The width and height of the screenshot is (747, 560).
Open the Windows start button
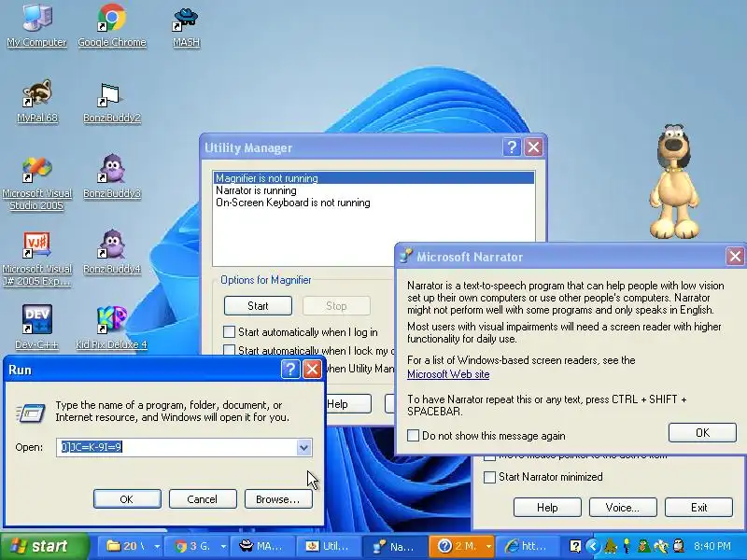pos(45,546)
